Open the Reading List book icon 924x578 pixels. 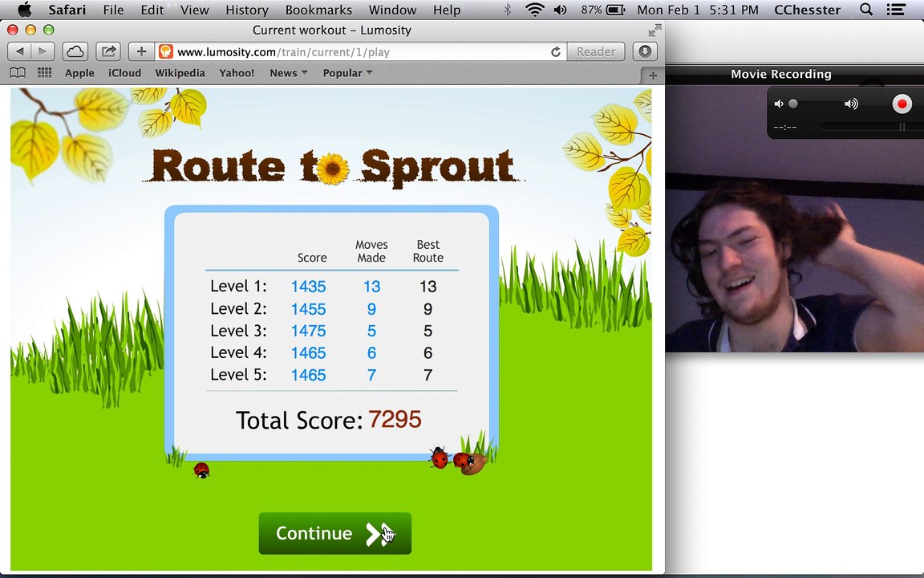(x=18, y=73)
